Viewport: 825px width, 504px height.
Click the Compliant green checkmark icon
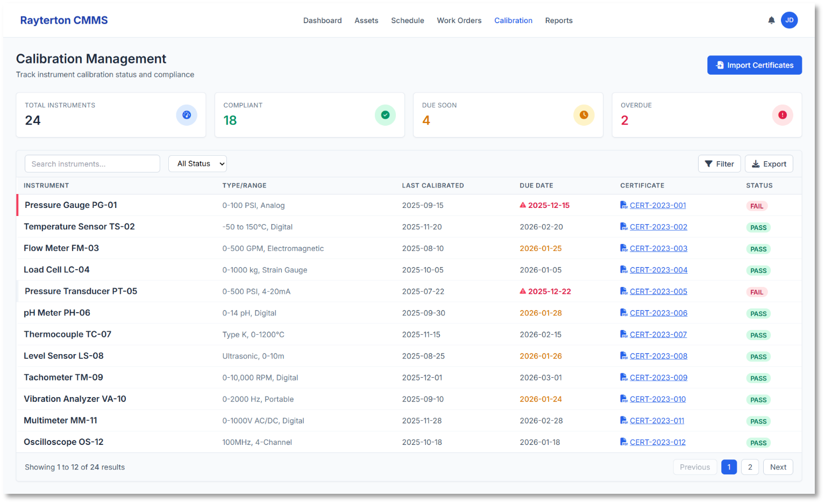[385, 115]
